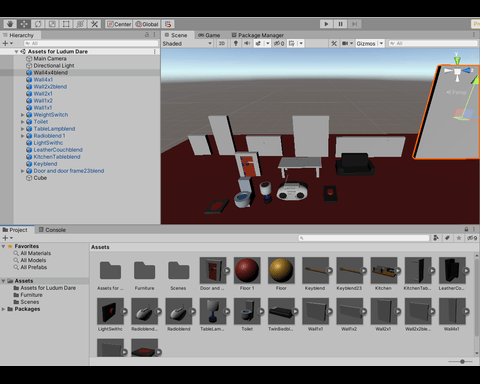
Task: Toggle scene lighting bulb icon
Action: tap(236, 43)
